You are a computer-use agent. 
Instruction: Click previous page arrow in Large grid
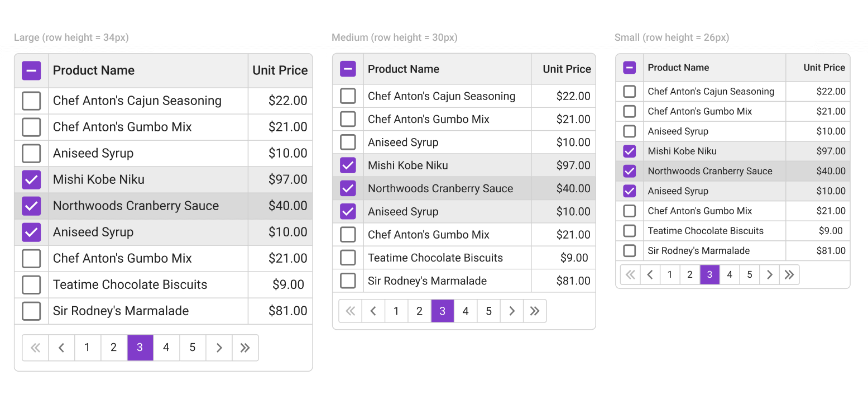(x=61, y=348)
